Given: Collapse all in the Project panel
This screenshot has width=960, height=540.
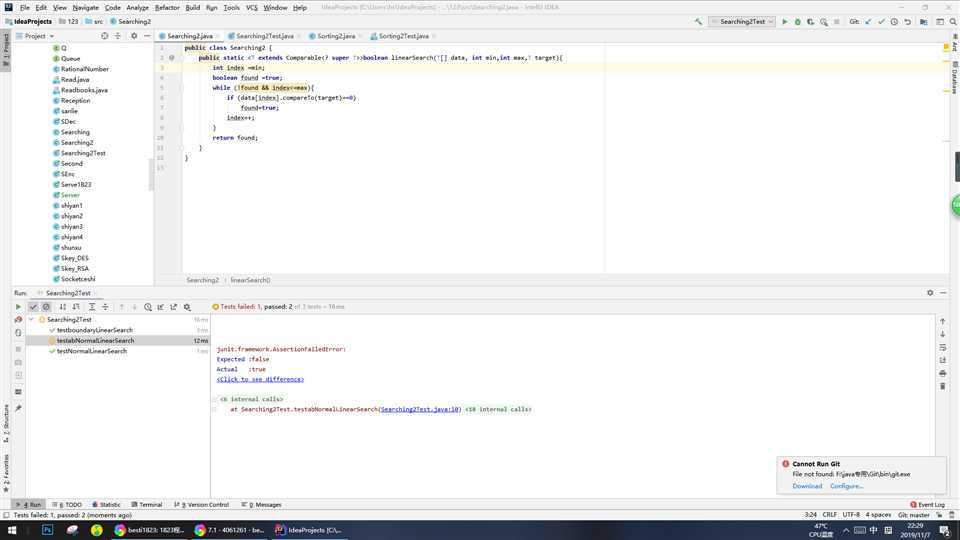Looking at the screenshot, I should click(x=118, y=36).
